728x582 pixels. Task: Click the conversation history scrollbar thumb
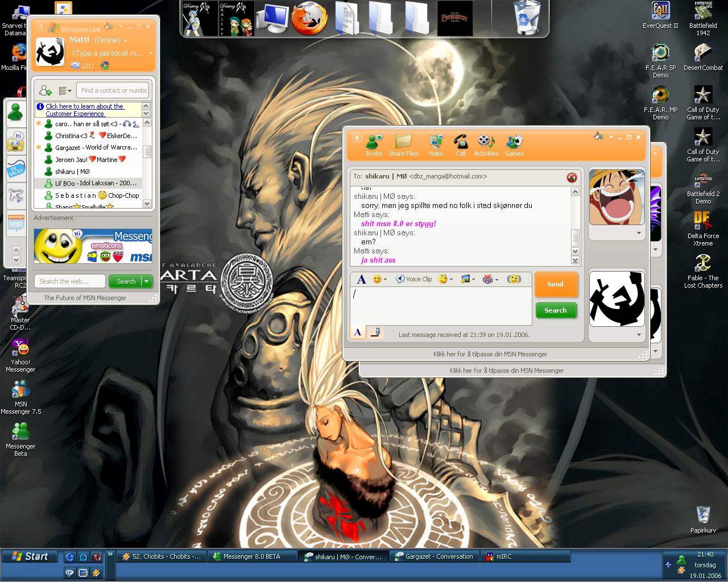tap(575, 238)
